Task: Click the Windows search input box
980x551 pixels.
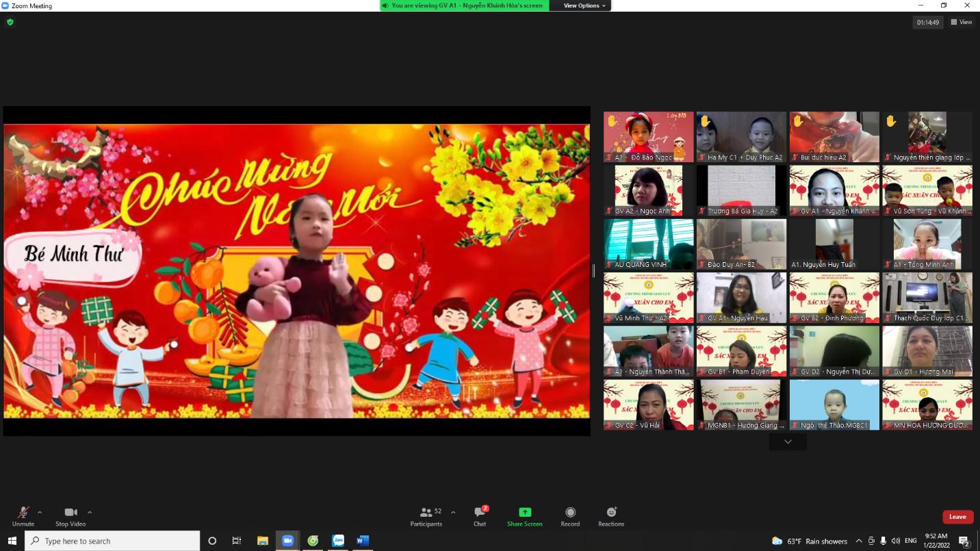Action: [113, 541]
